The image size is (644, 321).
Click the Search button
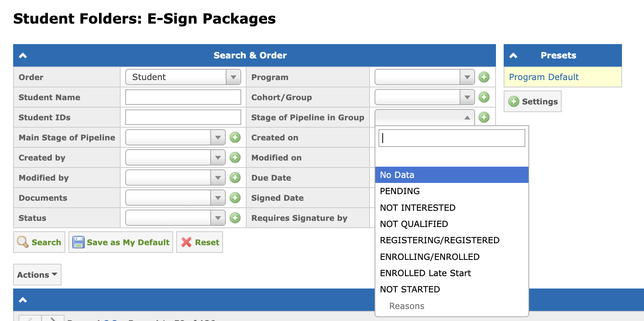(x=39, y=242)
